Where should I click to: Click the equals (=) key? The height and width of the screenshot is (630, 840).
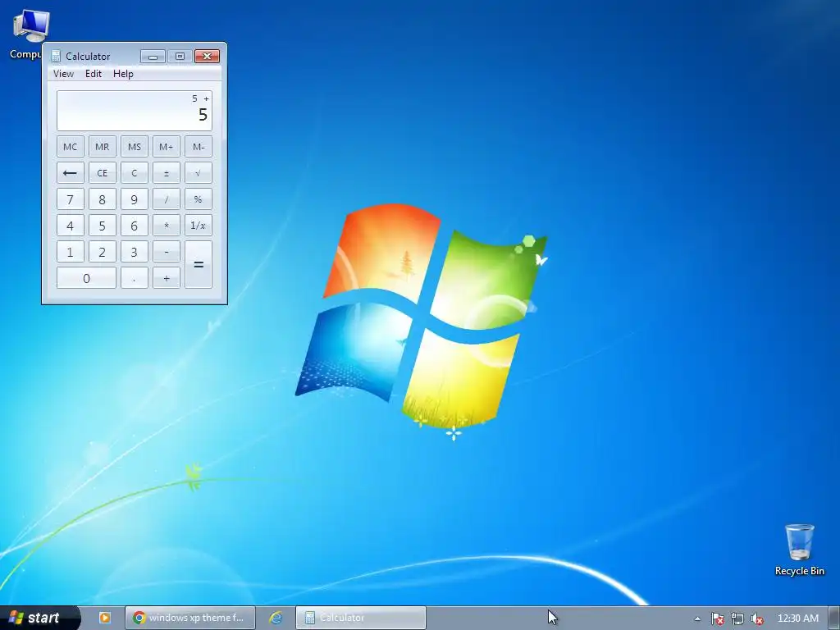click(x=199, y=265)
